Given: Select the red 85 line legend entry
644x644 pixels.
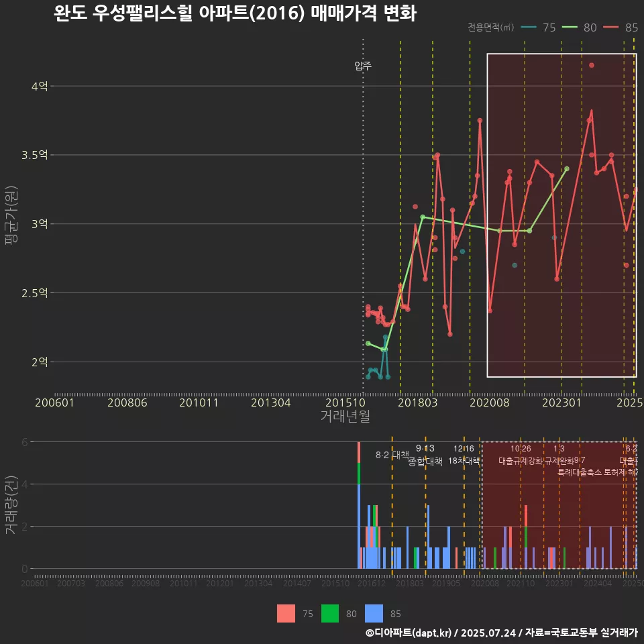Looking at the screenshot, I should 620,28.
